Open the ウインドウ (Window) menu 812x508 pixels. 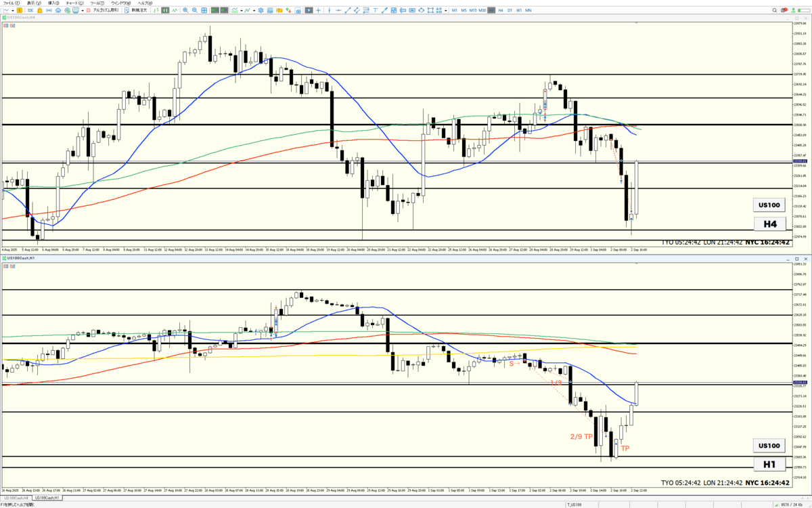(x=120, y=3)
